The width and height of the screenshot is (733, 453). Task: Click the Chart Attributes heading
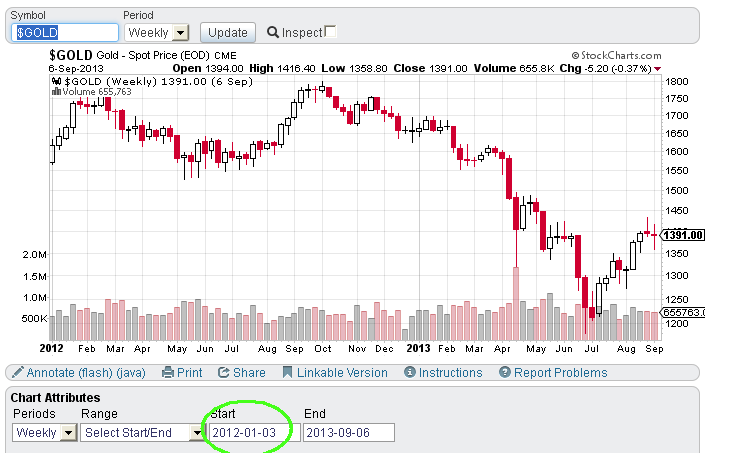point(55,397)
